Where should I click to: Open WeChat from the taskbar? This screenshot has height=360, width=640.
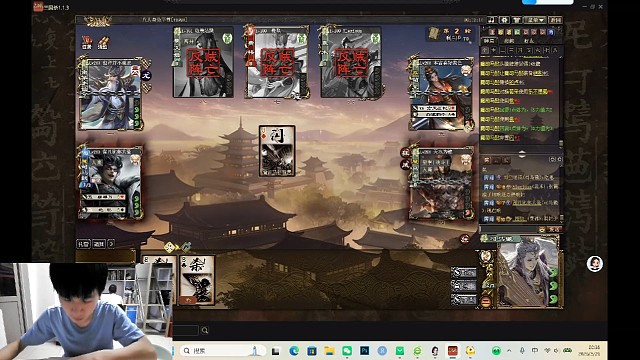pyautogui.click(x=347, y=351)
